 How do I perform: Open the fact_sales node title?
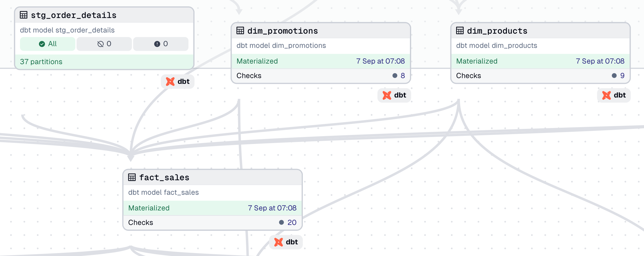pos(164,177)
